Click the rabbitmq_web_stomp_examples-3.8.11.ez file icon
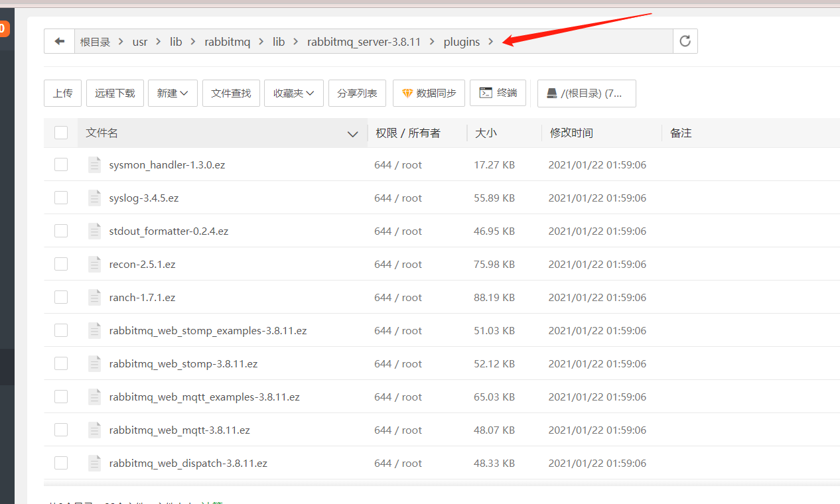The height and width of the screenshot is (504, 840). pyautogui.click(x=95, y=330)
